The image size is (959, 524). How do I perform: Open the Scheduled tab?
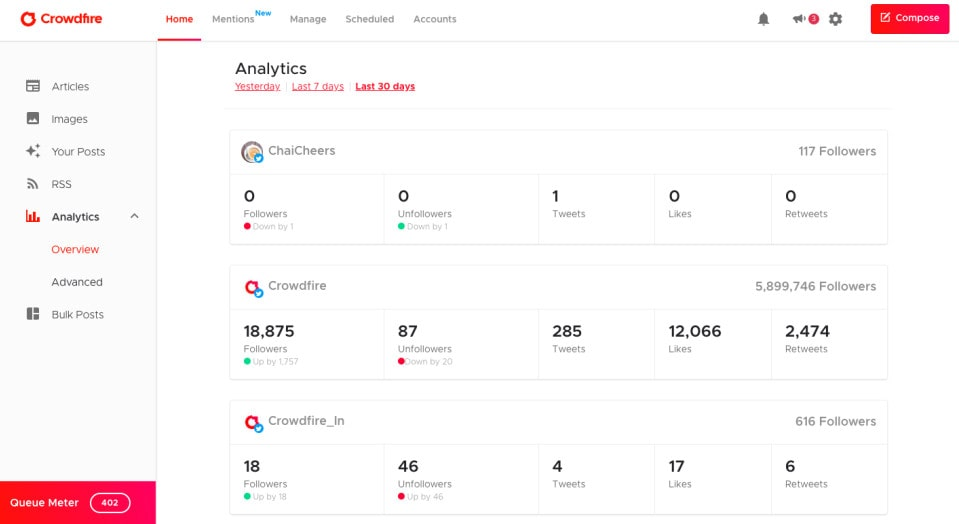(x=369, y=19)
